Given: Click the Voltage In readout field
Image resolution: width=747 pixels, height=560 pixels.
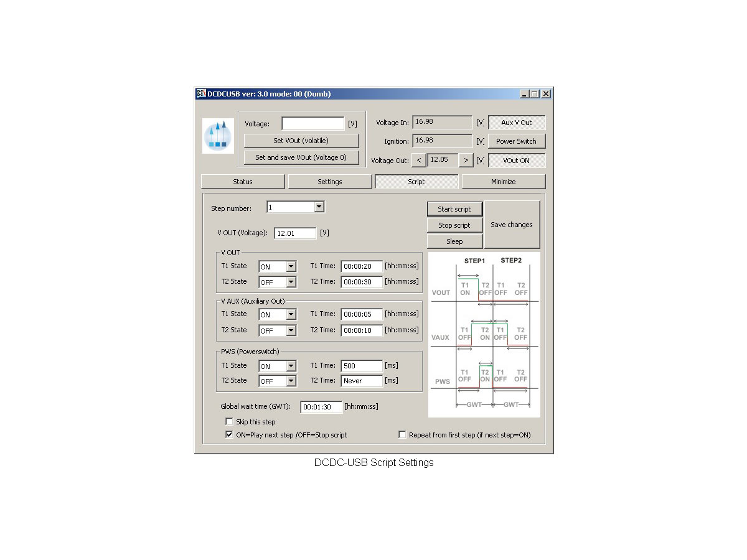Looking at the screenshot, I should pos(443,123).
